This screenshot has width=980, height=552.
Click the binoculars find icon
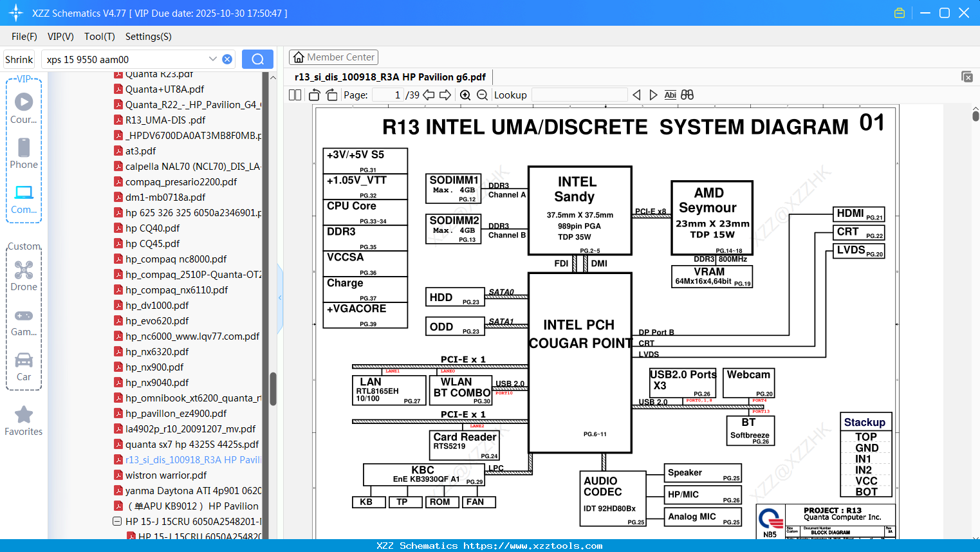click(687, 95)
